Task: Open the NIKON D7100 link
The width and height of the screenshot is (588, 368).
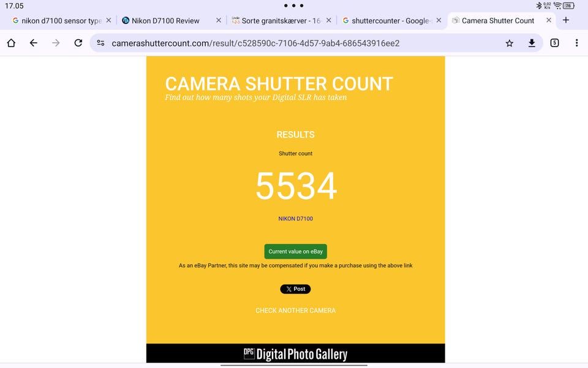Action: coord(295,218)
